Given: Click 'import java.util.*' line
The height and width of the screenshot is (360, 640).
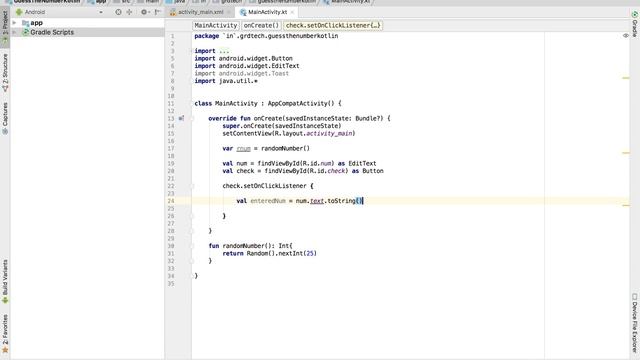Looking at the screenshot, I should pyautogui.click(x=226, y=81).
